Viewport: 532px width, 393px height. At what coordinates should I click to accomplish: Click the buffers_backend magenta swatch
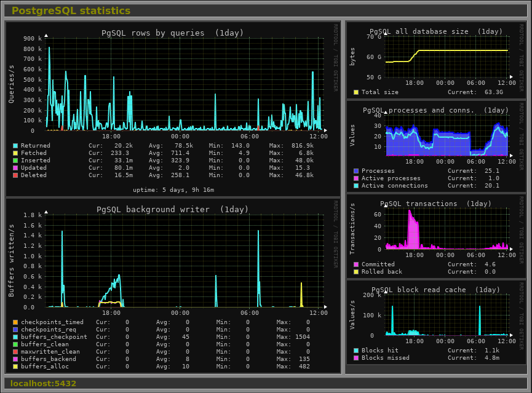point(15,359)
